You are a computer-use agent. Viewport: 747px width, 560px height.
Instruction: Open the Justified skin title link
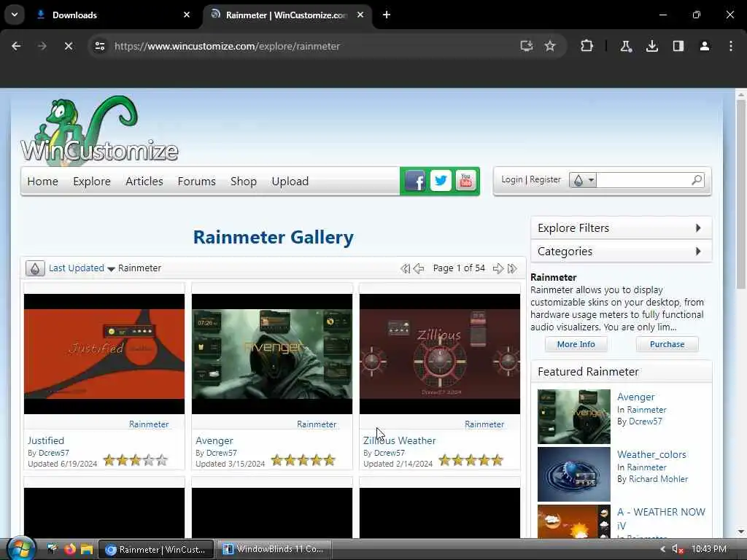coord(46,440)
